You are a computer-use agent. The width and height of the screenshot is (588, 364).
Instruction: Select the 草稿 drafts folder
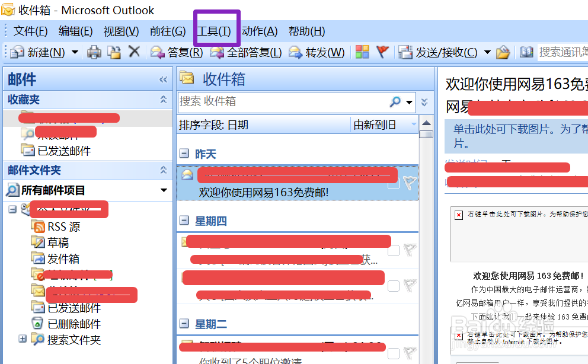[x=50, y=242]
